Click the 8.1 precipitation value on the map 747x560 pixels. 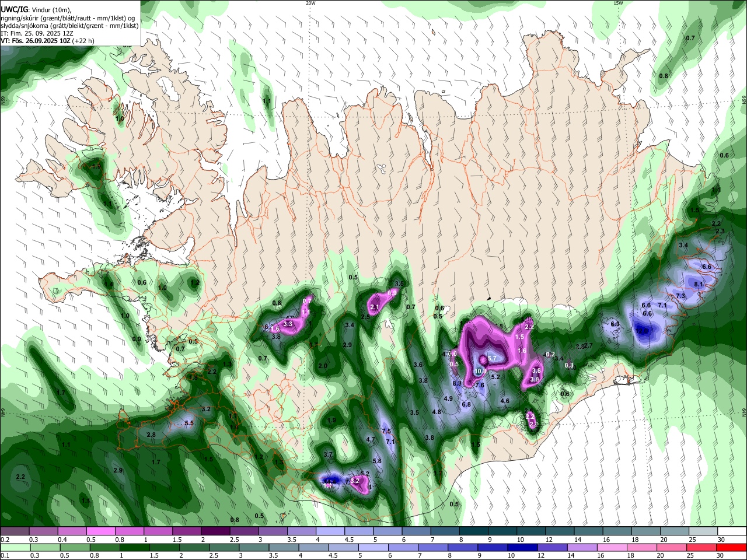[x=700, y=284]
